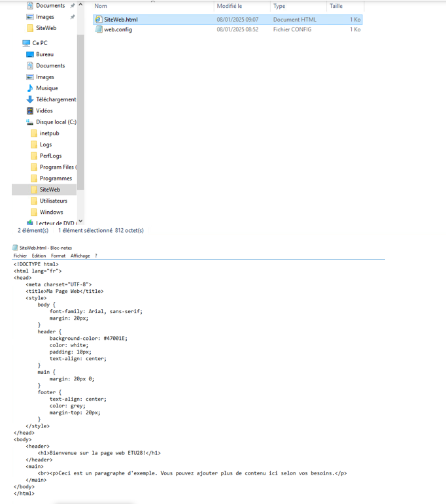Click the Ce PC computer icon

click(26, 42)
